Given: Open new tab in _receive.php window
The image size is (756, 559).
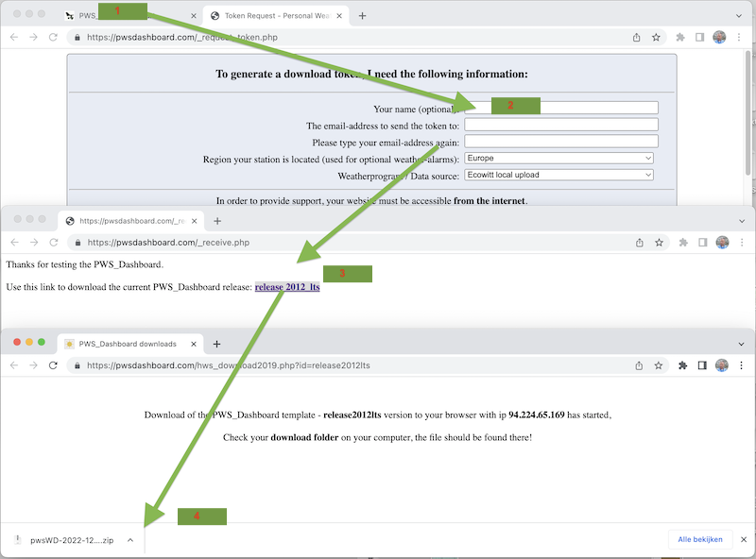Looking at the screenshot, I should [x=217, y=221].
